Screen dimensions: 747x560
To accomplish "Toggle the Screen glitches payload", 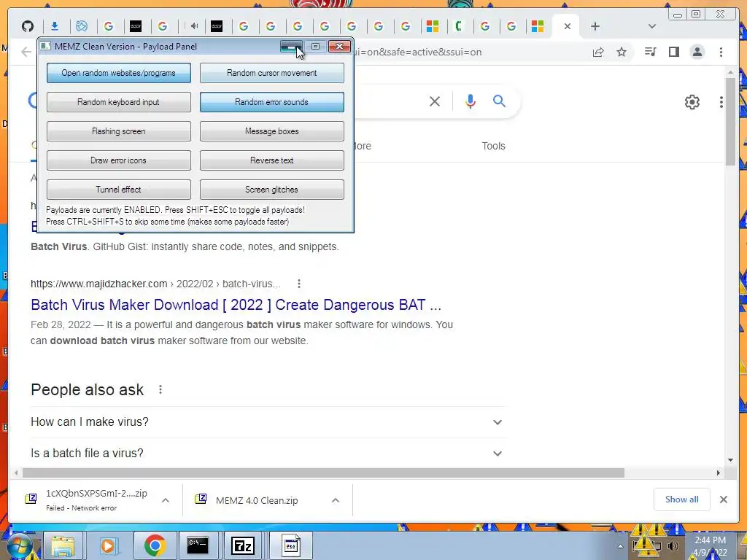I will [271, 189].
